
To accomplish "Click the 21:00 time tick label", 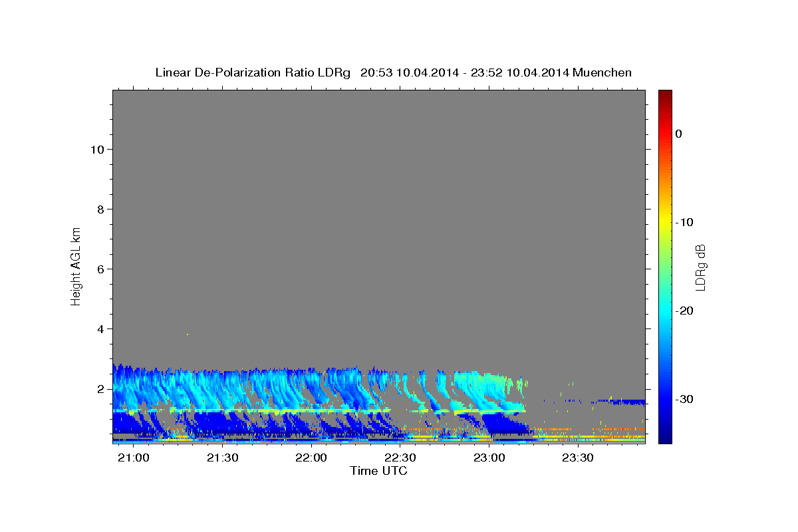I will (134, 458).
